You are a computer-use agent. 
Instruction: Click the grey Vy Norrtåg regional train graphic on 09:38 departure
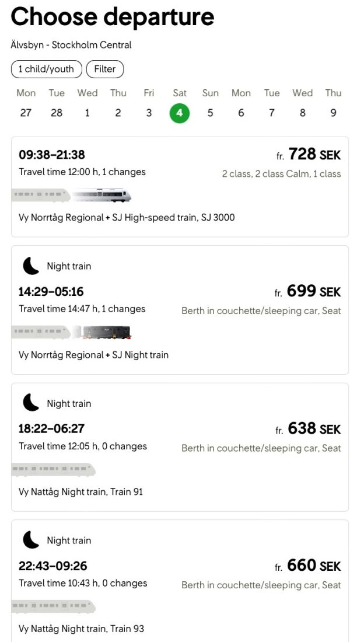[x=41, y=195]
